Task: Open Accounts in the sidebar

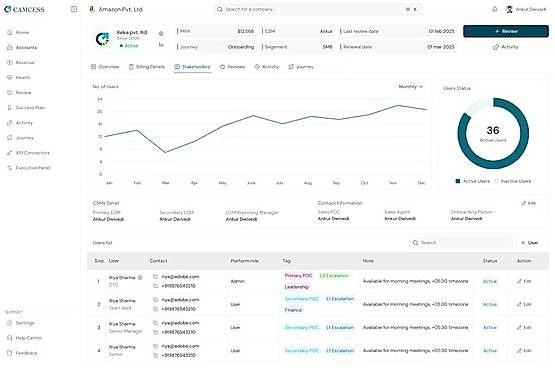Action: tap(22, 47)
